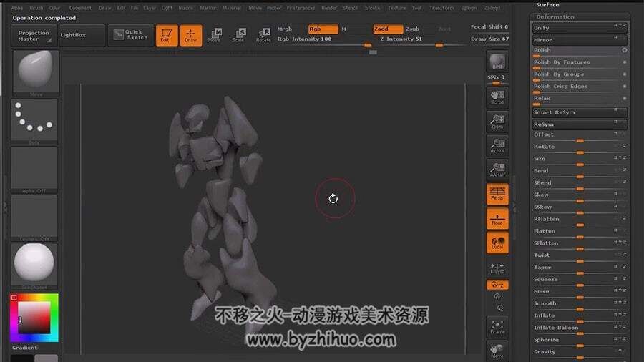Click Smart ReSym button

(580, 112)
